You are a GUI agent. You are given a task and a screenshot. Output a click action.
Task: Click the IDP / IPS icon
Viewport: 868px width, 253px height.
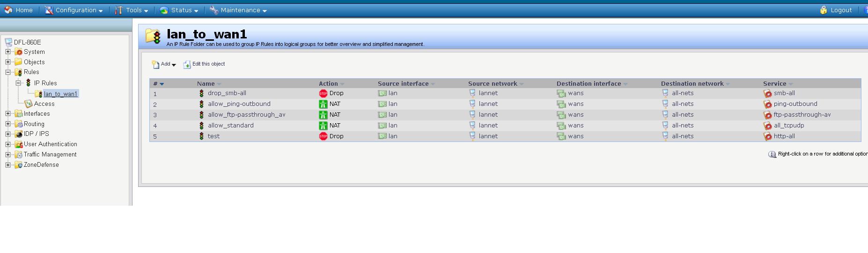18,134
